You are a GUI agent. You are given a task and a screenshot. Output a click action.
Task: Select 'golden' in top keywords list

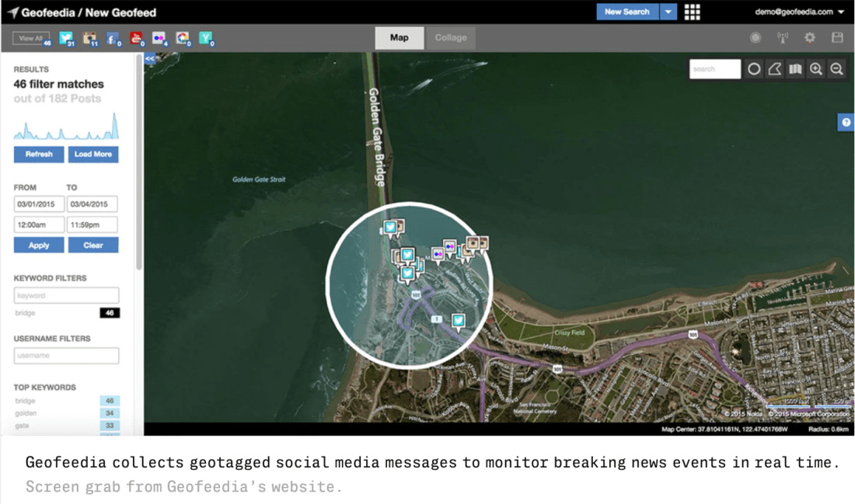[67, 413]
